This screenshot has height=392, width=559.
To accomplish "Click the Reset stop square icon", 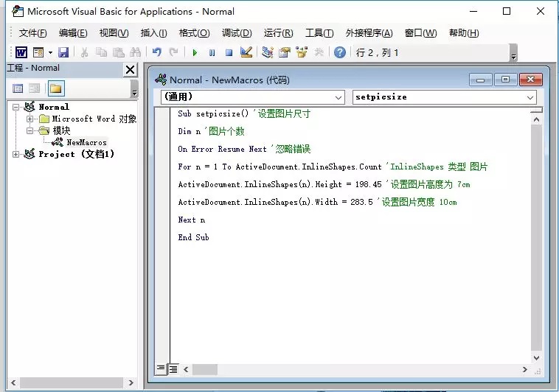I will [x=229, y=53].
